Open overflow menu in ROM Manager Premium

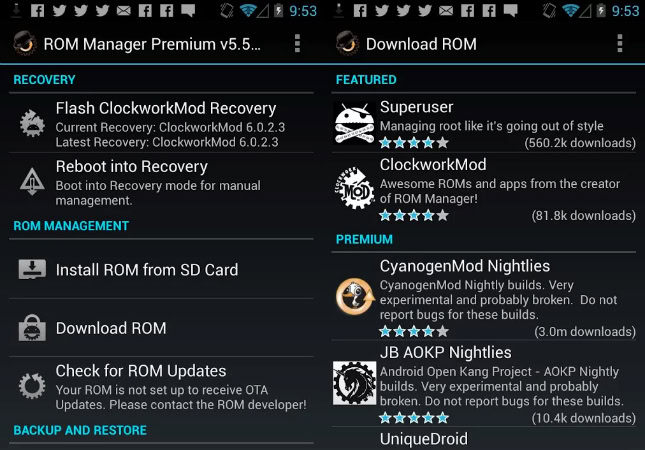point(297,43)
